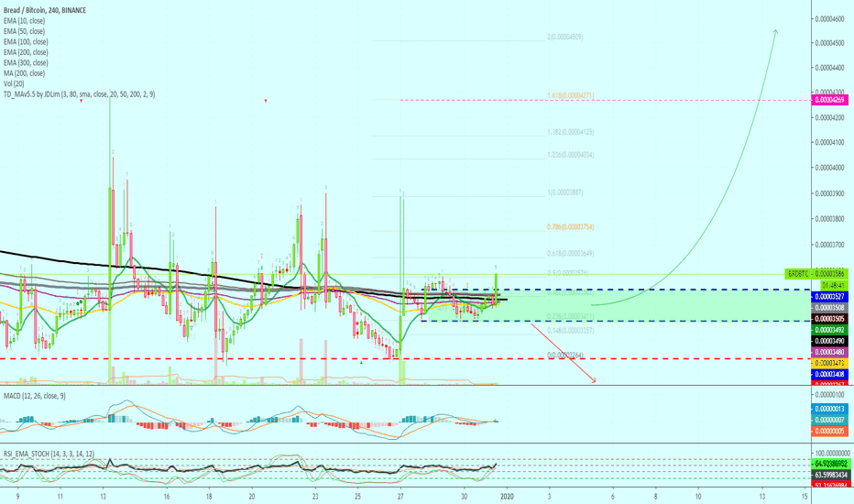Click the 100.00000000 RSI axis label
The width and height of the screenshot is (854, 504).
click(x=833, y=453)
